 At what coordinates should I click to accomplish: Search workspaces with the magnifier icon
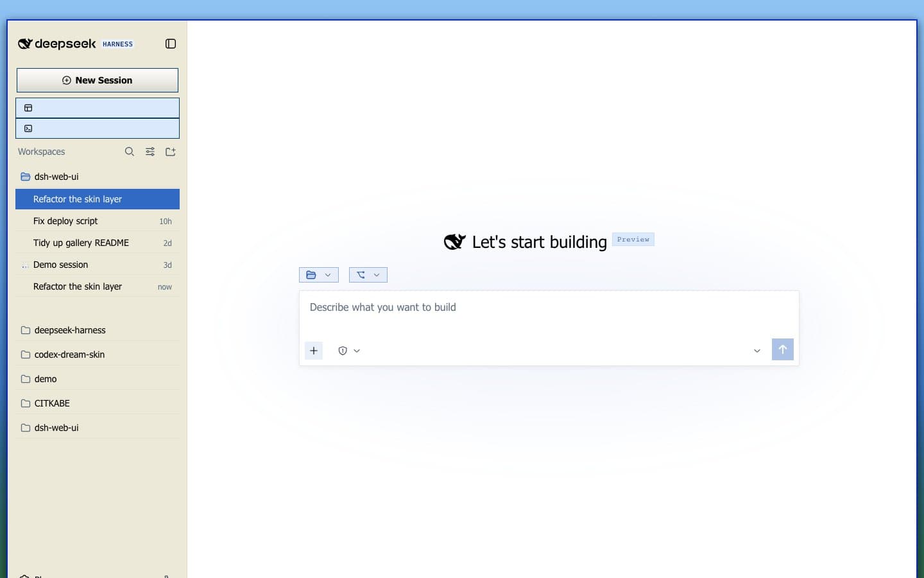pyautogui.click(x=130, y=152)
